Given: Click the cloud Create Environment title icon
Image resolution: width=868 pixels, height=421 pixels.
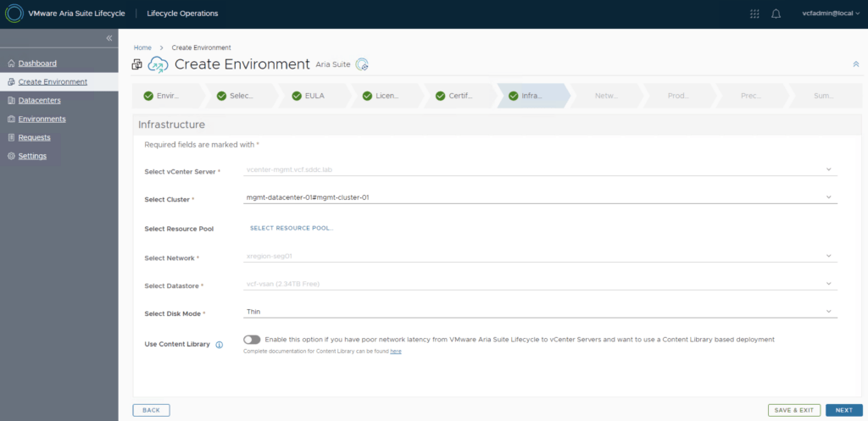Looking at the screenshot, I should 159,64.
